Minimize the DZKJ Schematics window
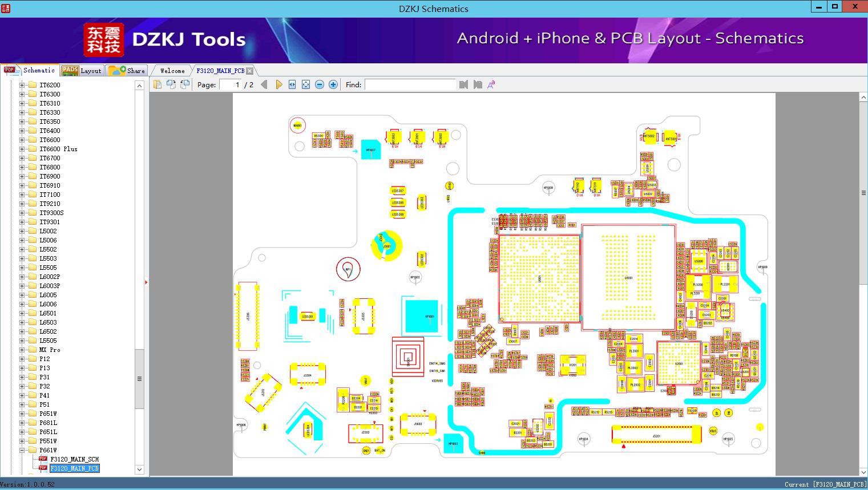 819,7
